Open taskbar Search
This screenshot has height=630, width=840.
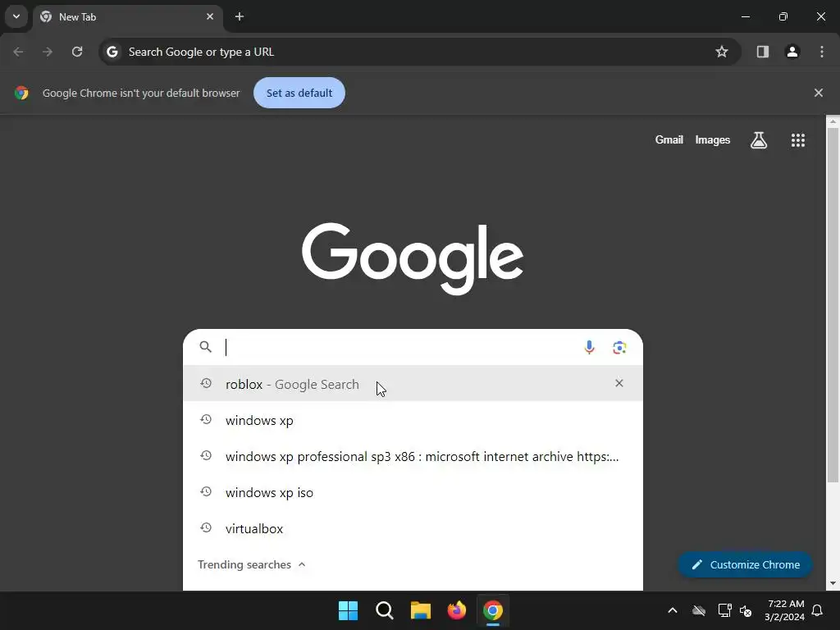pos(385,610)
